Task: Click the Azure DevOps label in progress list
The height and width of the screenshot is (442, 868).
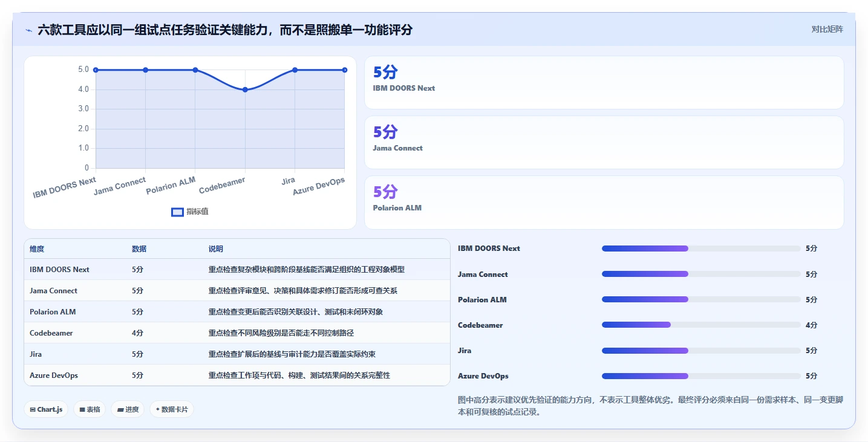Action: (x=483, y=376)
